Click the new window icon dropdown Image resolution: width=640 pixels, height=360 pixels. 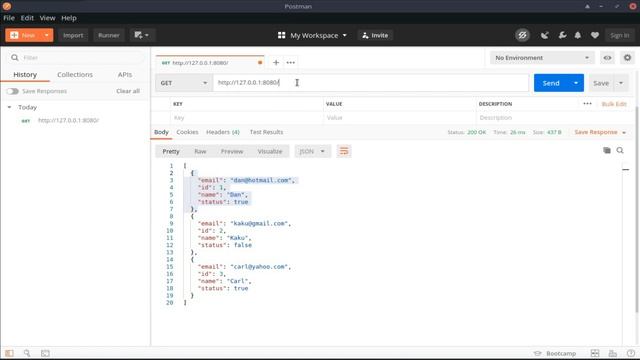pos(141,35)
